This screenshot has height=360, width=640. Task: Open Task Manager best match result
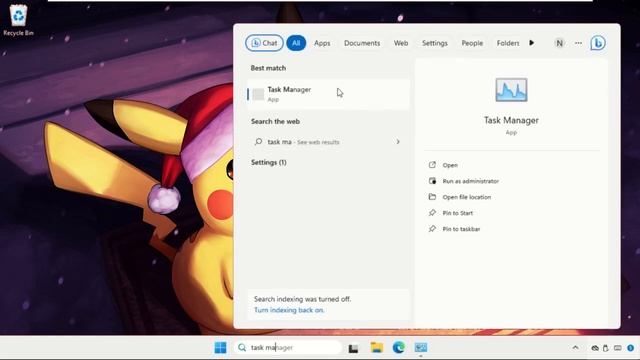click(328, 94)
